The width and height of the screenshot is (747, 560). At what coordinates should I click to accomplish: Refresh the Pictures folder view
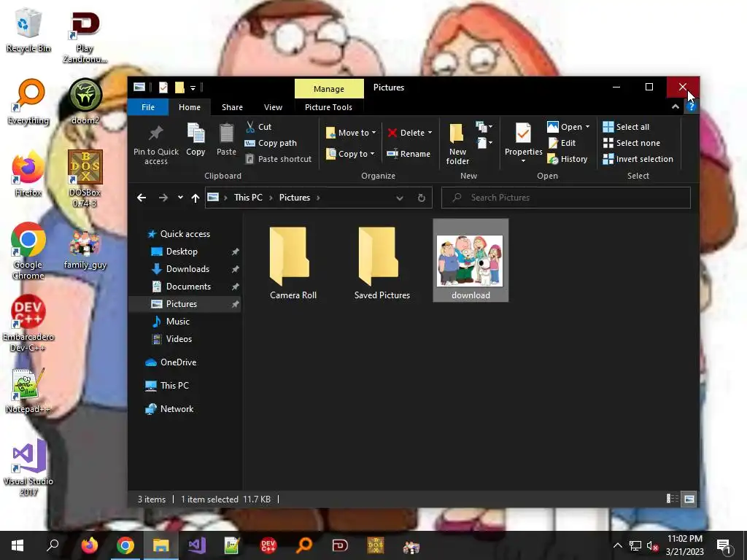coord(421,198)
